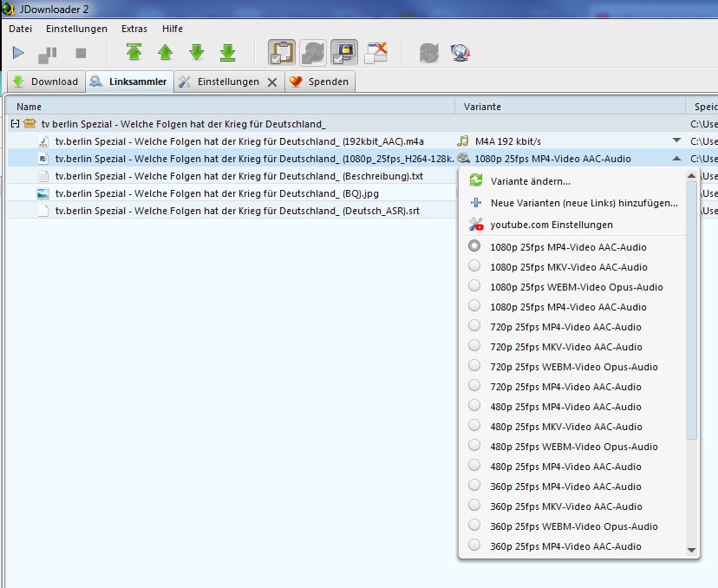Screen dimensions: 718x588
Task: Click the variant popup scrollbar thumb
Action: 691,310
